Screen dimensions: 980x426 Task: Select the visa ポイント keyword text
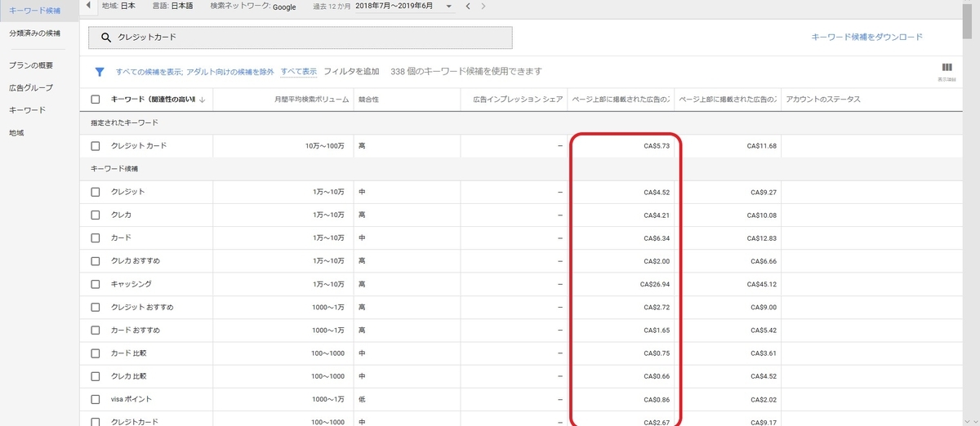coord(131,399)
